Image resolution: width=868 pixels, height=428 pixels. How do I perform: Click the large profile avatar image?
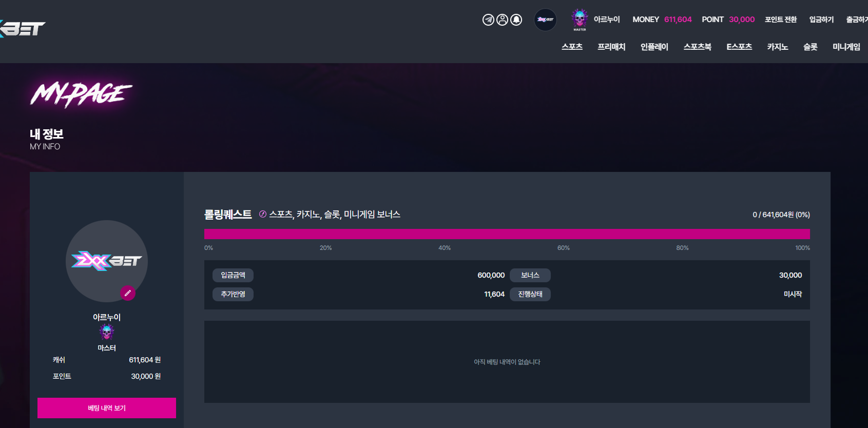[x=107, y=261]
